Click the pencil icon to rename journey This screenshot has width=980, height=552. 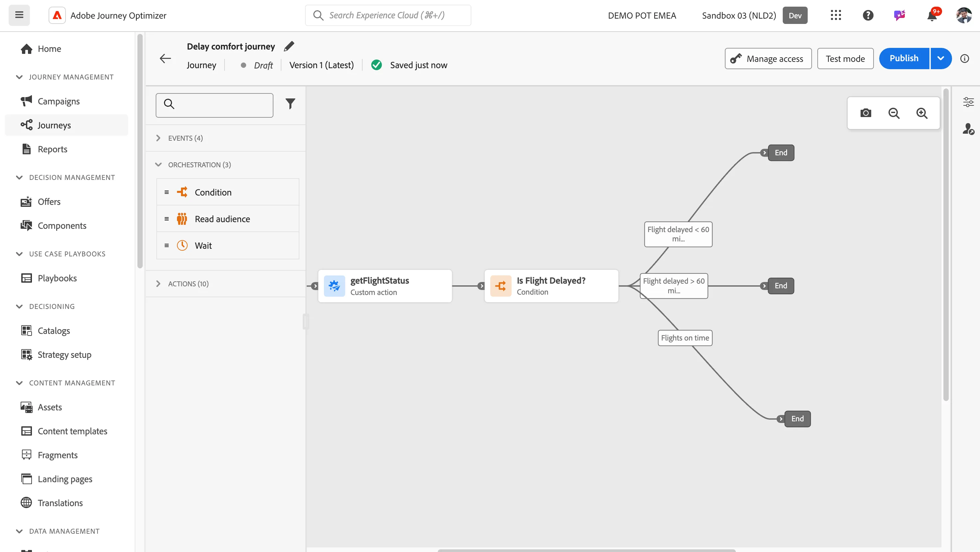click(x=289, y=46)
